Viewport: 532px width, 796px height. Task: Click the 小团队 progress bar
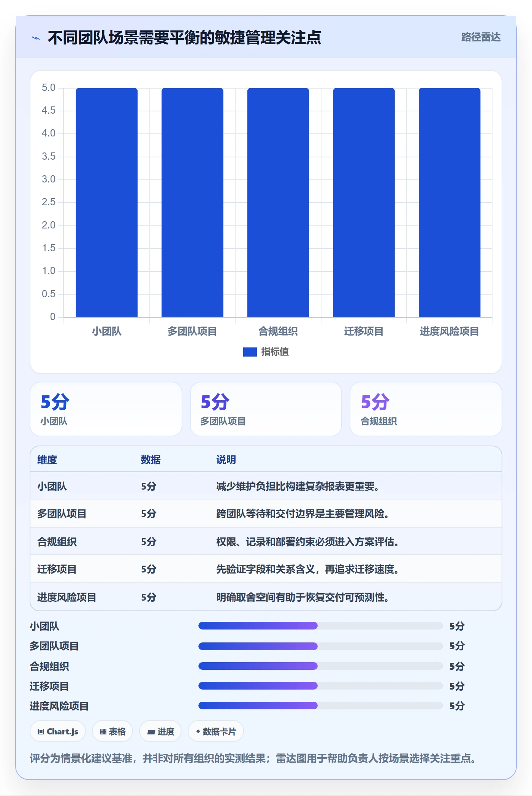point(321,626)
